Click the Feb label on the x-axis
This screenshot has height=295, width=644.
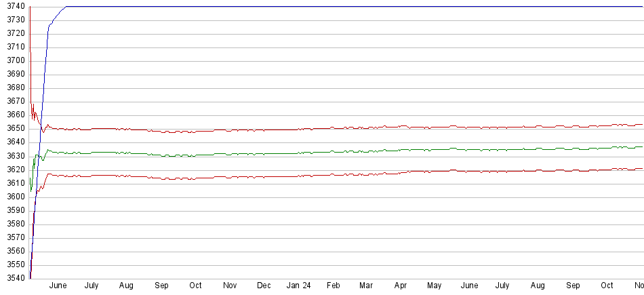(333, 286)
